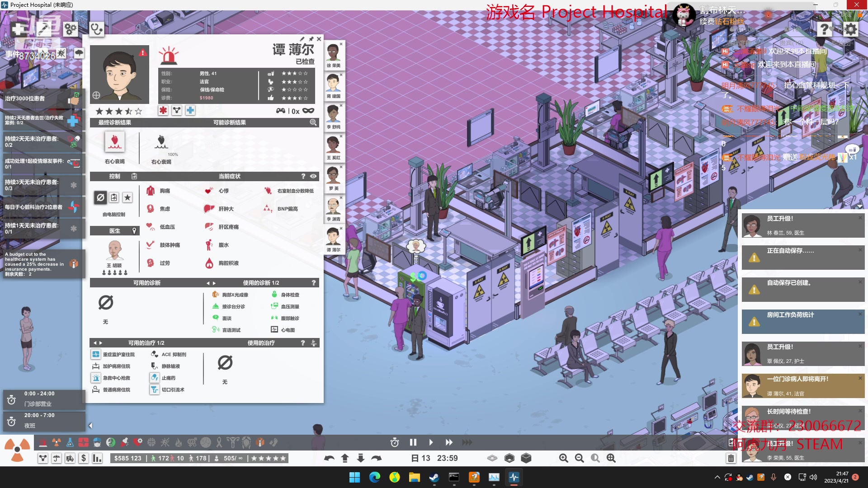Toggle the half-wall cube view icon
The image size is (868, 488).
[x=509, y=458]
